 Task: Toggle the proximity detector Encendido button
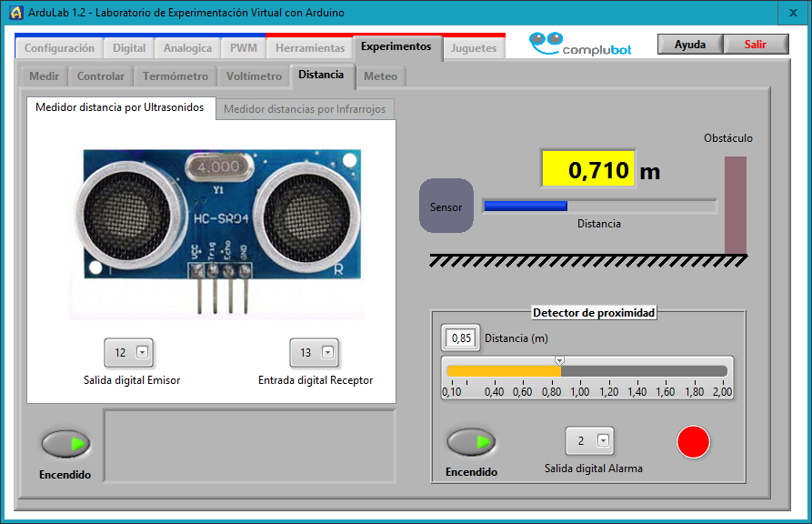(x=471, y=442)
